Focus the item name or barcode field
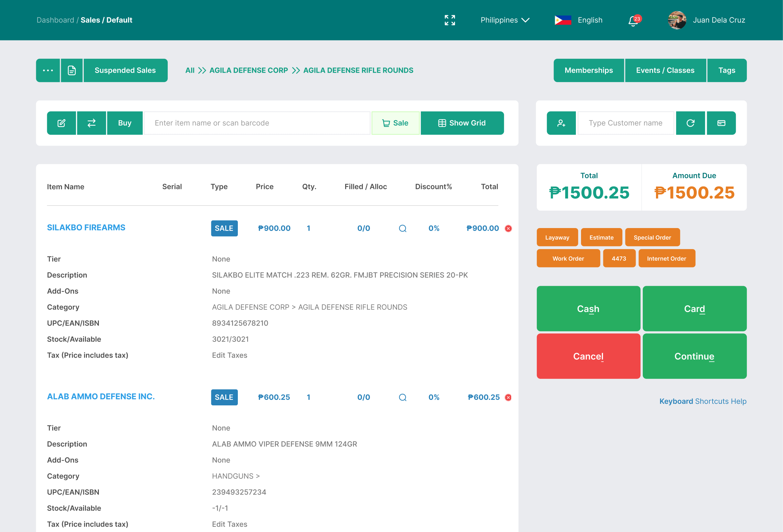783x532 pixels. 257,123
